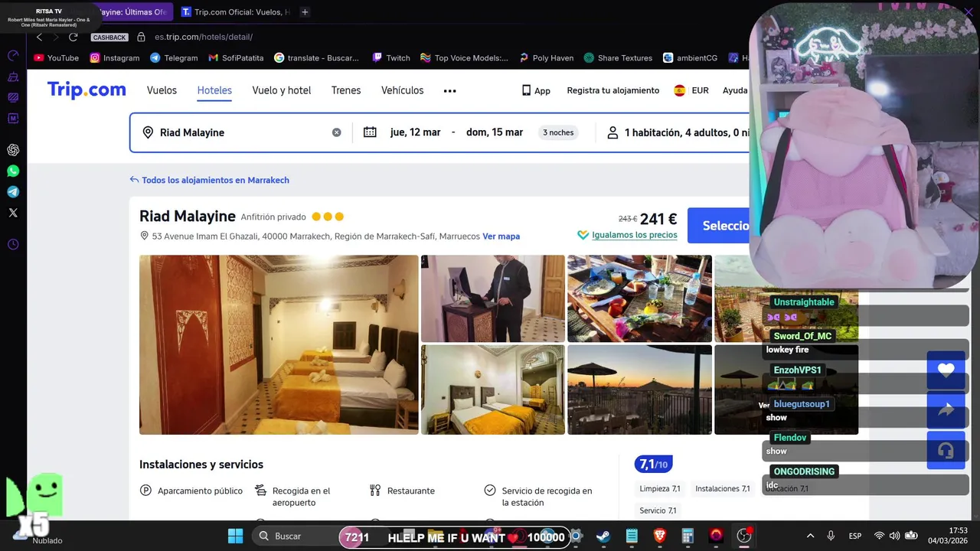Select the check-in date jue, 12 mar
980x551 pixels.
click(x=415, y=132)
